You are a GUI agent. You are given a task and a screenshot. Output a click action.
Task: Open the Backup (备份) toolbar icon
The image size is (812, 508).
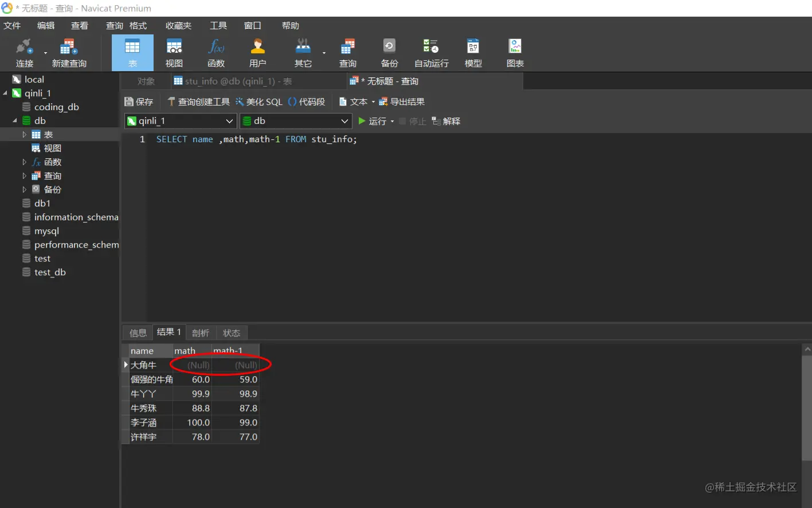(x=389, y=53)
